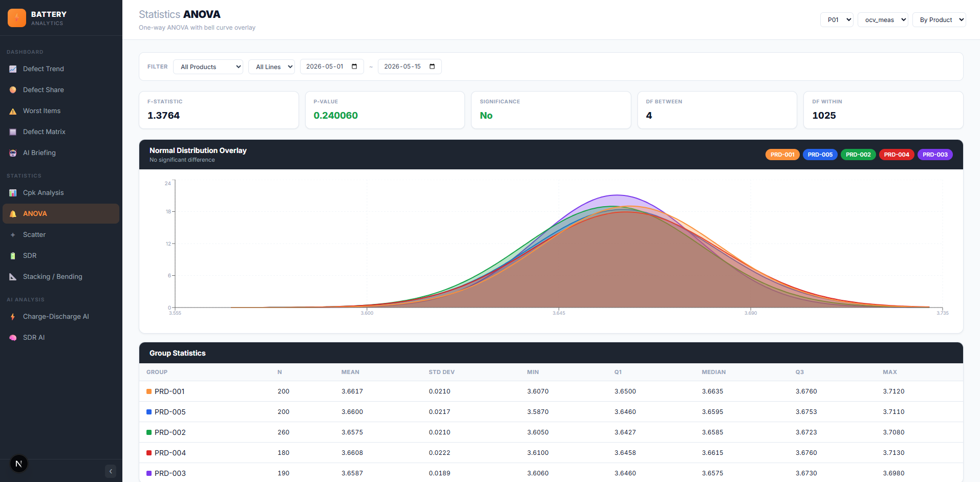Viewport: 980px width, 482px height.
Task: Click the purple PRD-003 table swatch
Action: coord(149,473)
